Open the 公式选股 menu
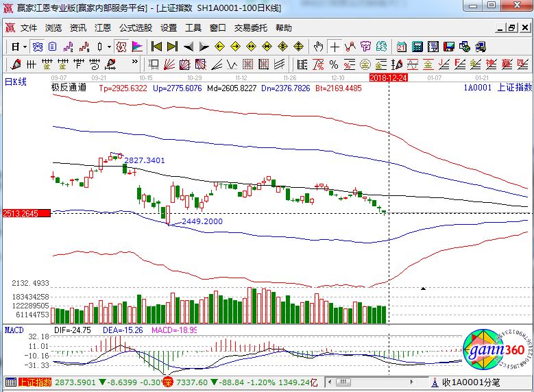Screen dimensions: 534x392 136,28
